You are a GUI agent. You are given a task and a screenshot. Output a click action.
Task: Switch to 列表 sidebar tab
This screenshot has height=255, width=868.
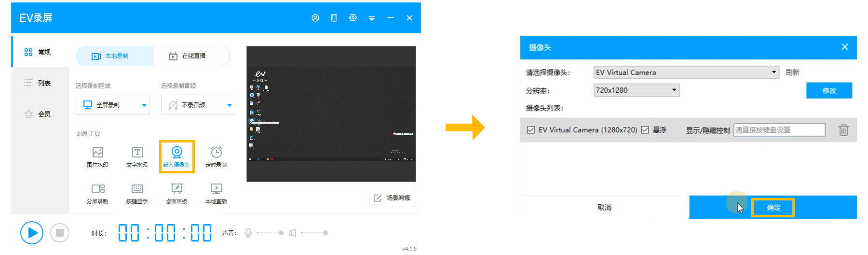pos(41,83)
